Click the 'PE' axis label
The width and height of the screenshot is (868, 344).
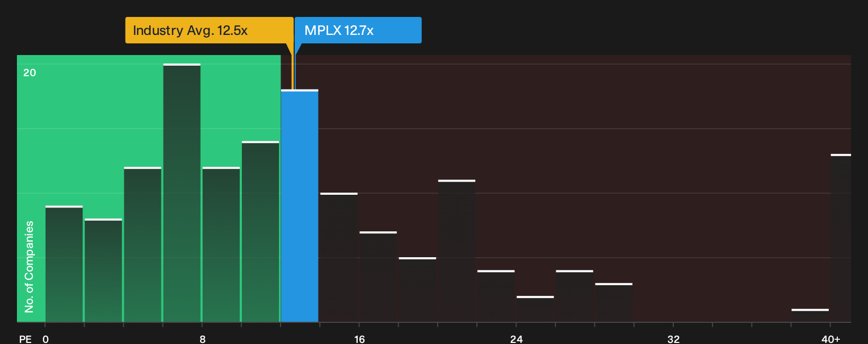[25, 339]
